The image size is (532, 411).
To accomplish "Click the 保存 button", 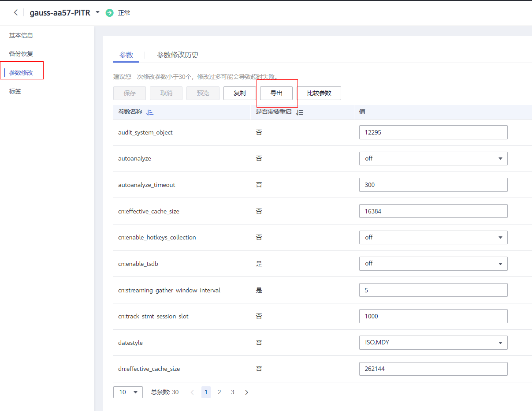I will (x=130, y=93).
